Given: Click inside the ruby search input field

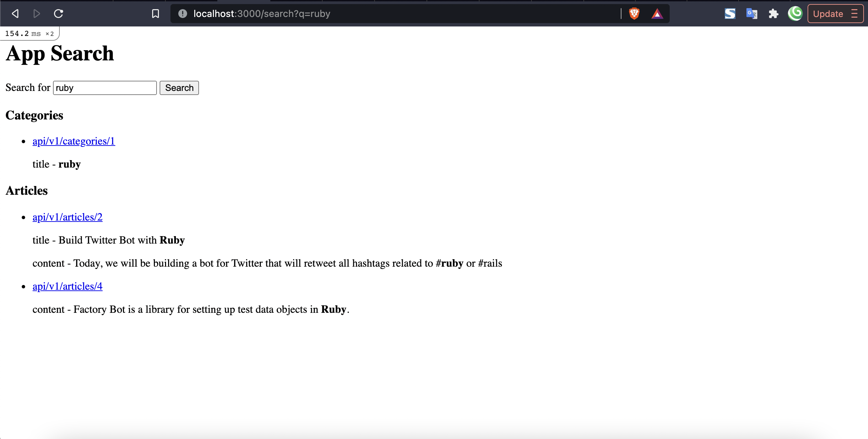Looking at the screenshot, I should tap(105, 88).
